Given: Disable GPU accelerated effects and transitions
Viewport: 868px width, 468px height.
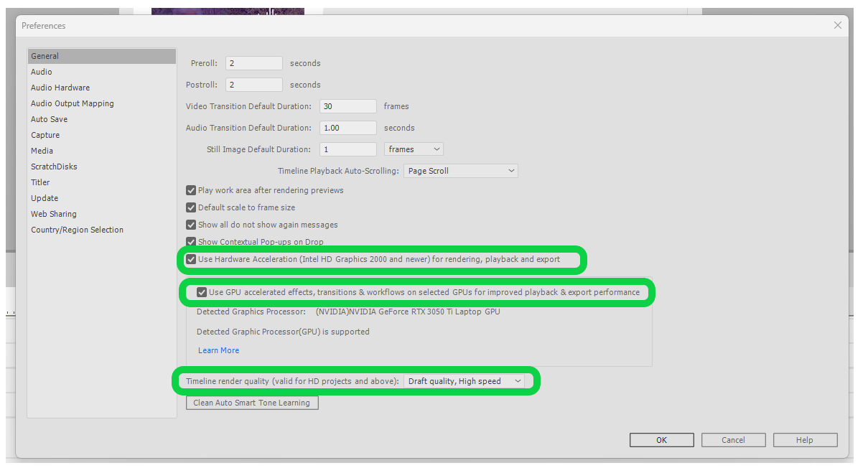Looking at the screenshot, I should 202,292.
